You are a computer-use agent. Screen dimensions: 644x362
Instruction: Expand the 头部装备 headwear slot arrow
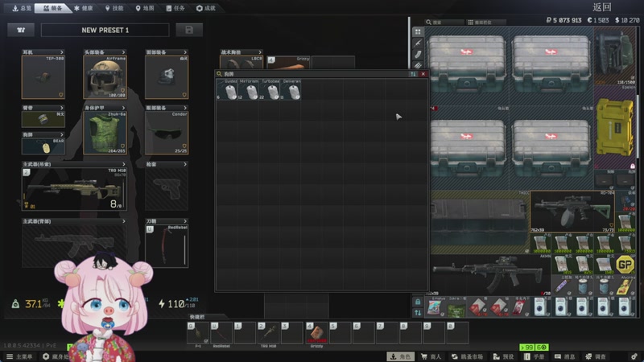pos(123,52)
